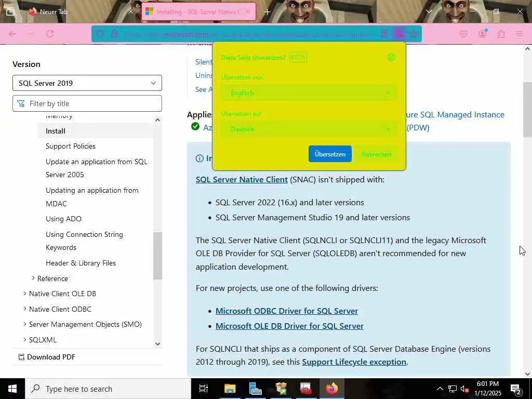Click the Firefox taskbar icon
The height and width of the screenshot is (399, 532).
pos(332,389)
